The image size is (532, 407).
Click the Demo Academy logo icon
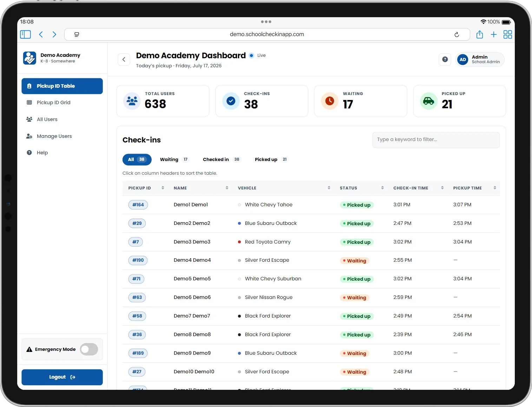tap(29, 58)
